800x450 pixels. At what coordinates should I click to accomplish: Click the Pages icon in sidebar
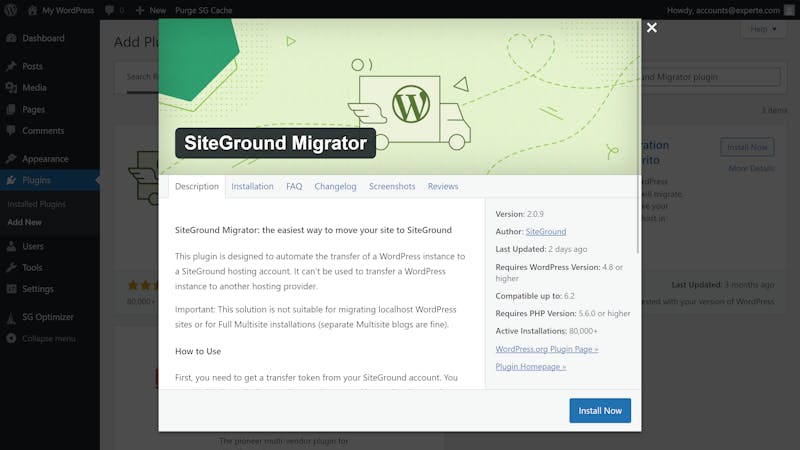(x=11, y=109)
